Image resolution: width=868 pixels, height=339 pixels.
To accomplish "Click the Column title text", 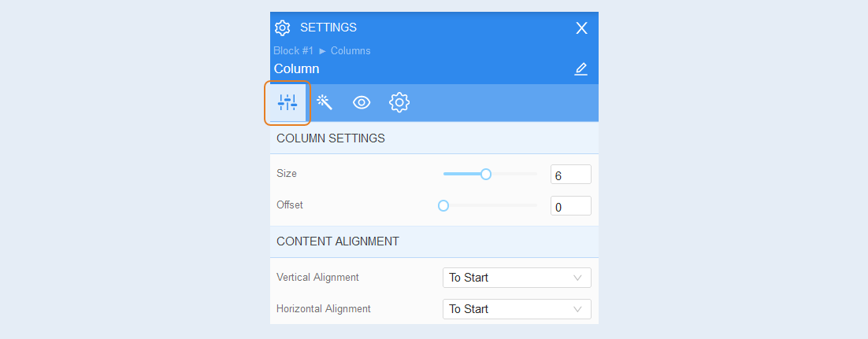I will click(297, 69).
